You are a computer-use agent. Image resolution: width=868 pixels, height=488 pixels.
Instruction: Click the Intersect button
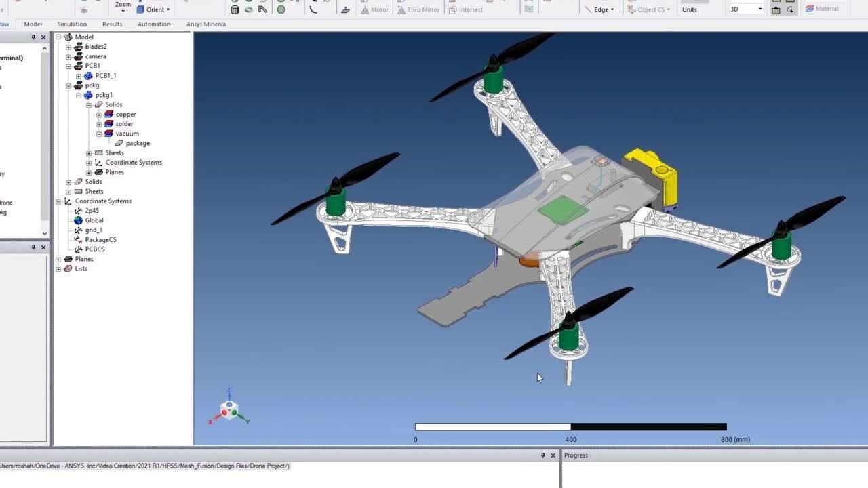(x=465, y=9)
